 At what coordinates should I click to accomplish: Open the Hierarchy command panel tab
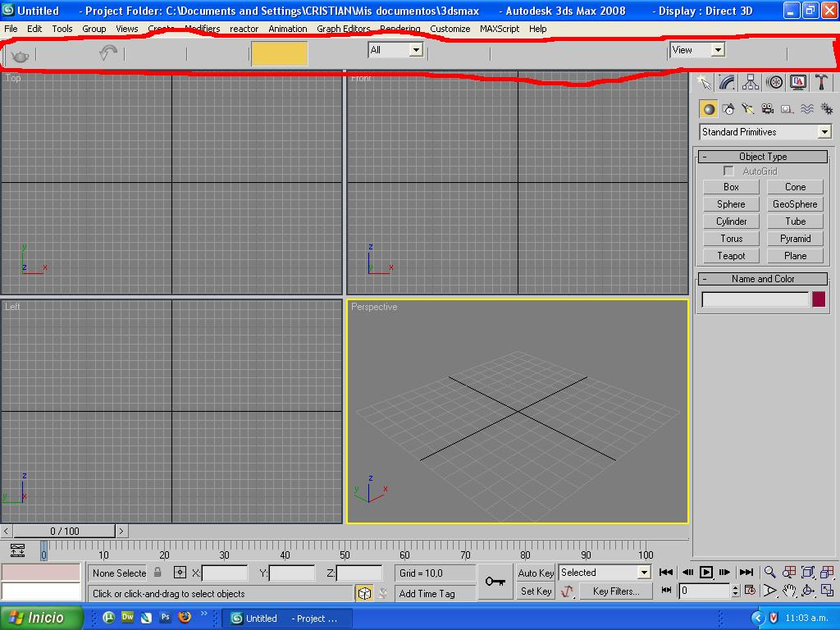(x=751, y=83)
